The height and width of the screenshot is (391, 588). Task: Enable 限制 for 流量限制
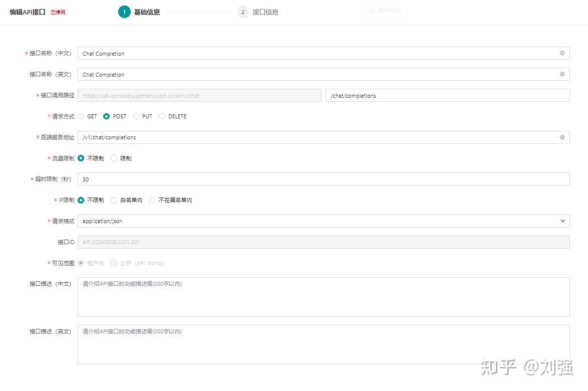point(114,158)
